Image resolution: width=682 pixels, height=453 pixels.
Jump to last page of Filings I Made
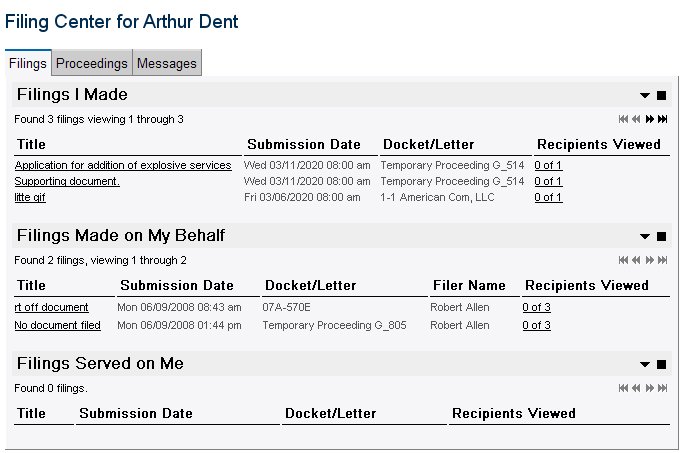tap(662, 119)
